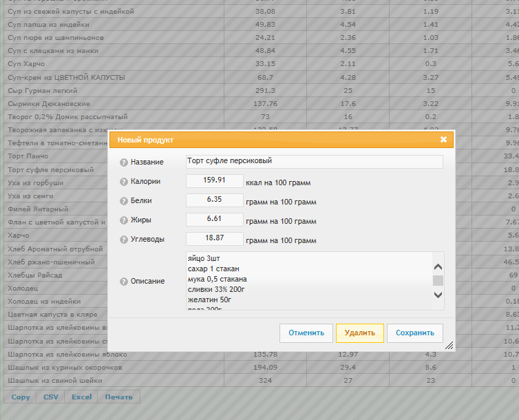Select row Шашлык из свиной шейки
This screenshot has height=420, width=519.
coord(262,381)
